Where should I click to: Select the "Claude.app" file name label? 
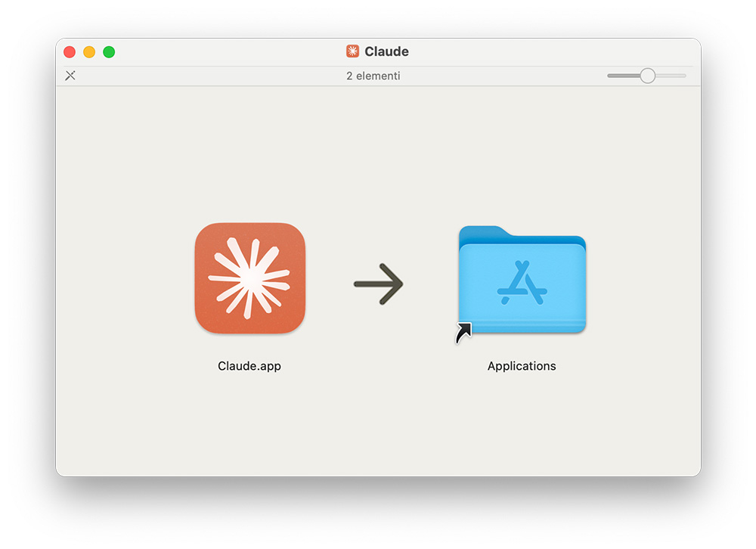249,366
